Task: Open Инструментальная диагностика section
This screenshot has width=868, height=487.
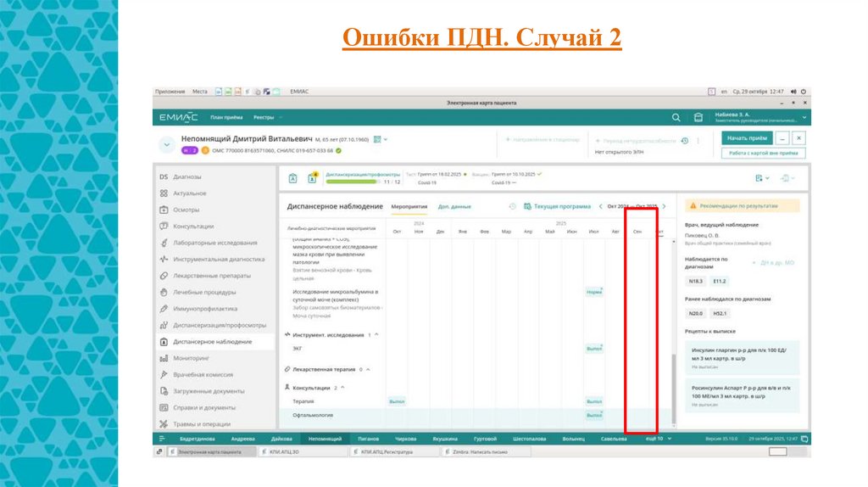Action: click(219, 260)
